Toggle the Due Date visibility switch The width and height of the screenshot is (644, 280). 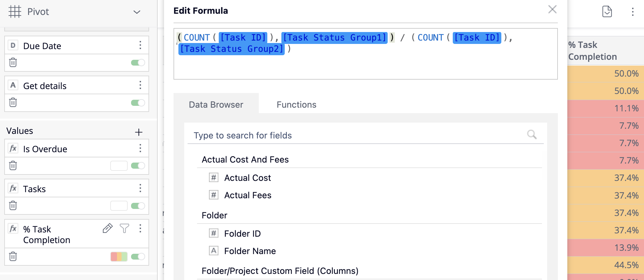[138, 63]
